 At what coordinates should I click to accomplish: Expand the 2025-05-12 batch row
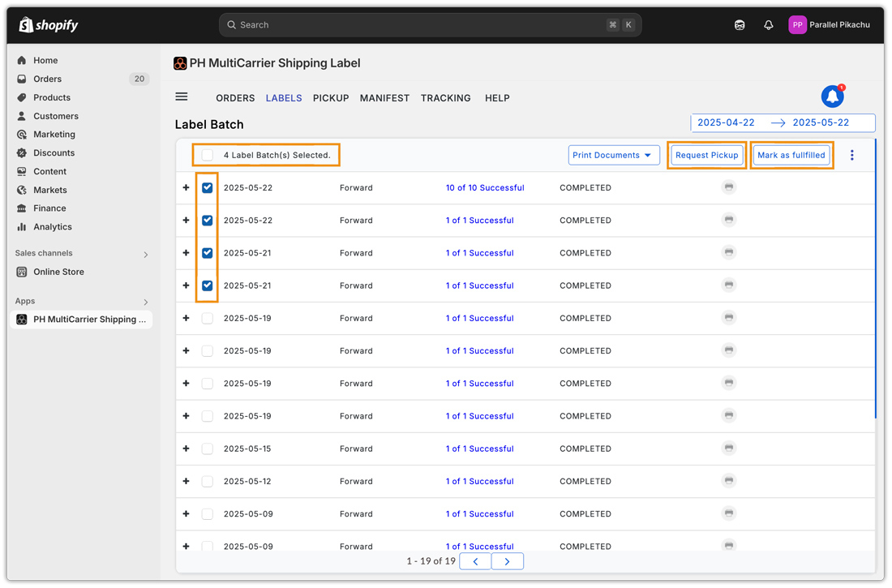[186, 482]
